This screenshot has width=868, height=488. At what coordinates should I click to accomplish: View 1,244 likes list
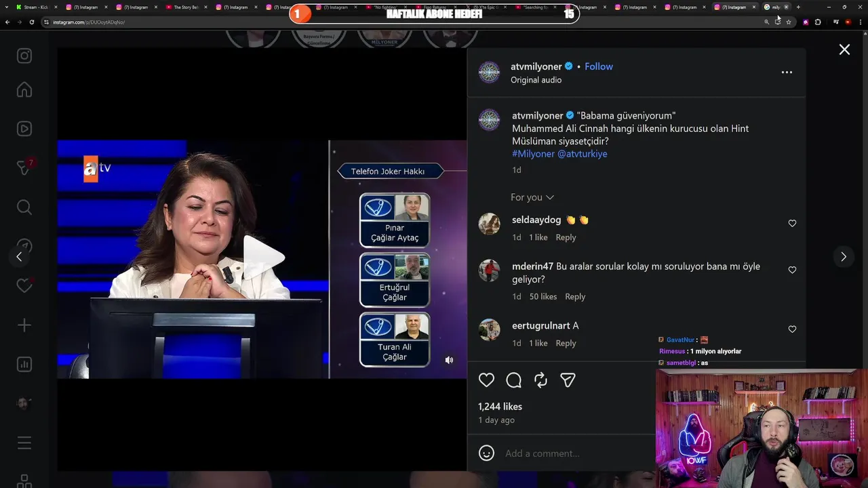500,407
